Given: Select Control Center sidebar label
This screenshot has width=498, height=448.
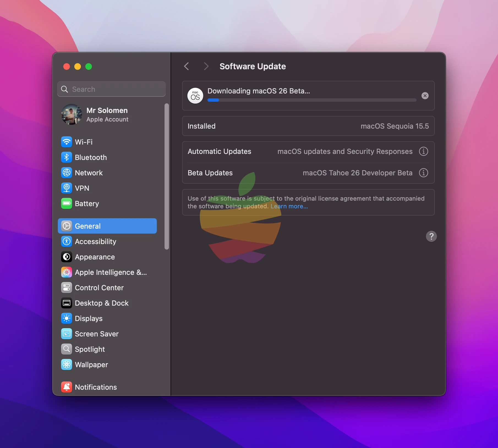Looking at the screenshot, I should (99, 288).
